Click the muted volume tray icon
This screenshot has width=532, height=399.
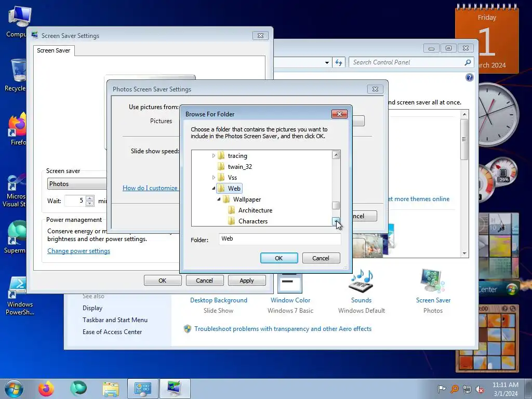480,389
